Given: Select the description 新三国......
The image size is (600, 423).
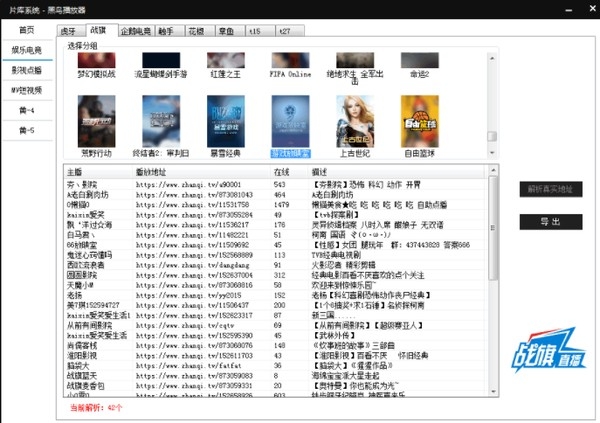Looking at the screenshot, I should tap(333, 315).
